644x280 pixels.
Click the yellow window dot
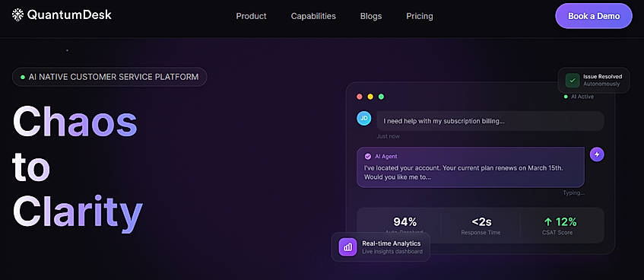[x=370, y=97]
